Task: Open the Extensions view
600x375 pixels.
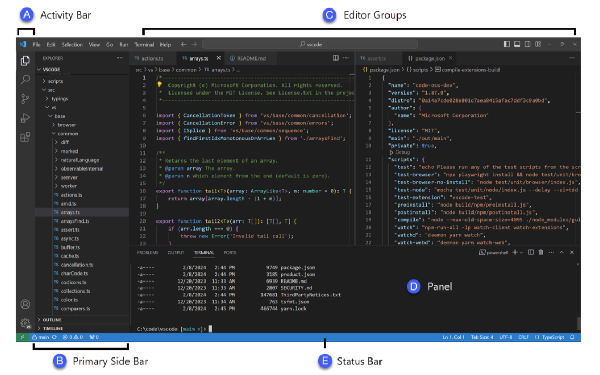Action: point(25,137)
